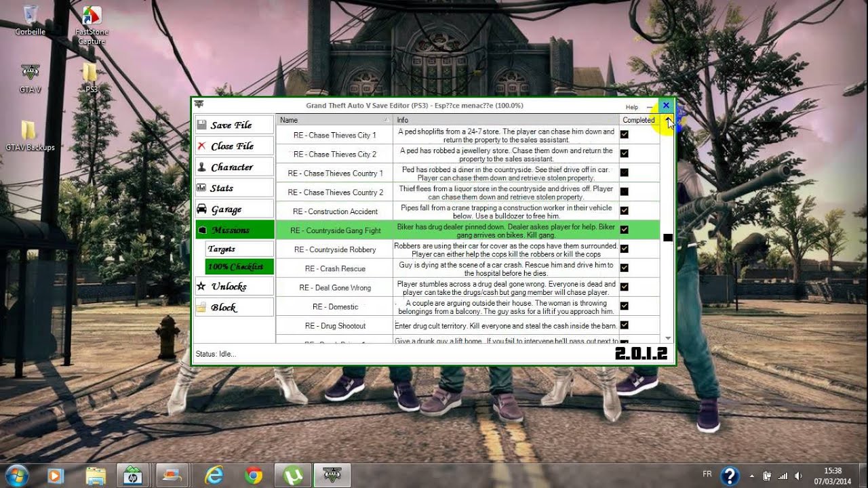Show hidden tray icons arrow

[751, 476]
